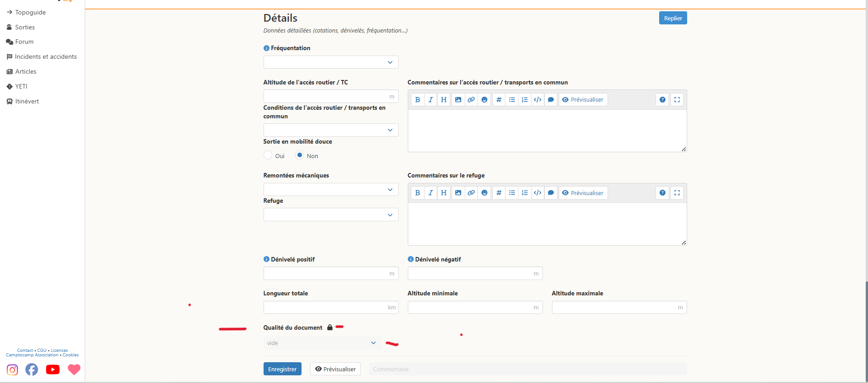Add numbered list in refuge comments editor
868x383 pixels.
[x=524, y=193]
